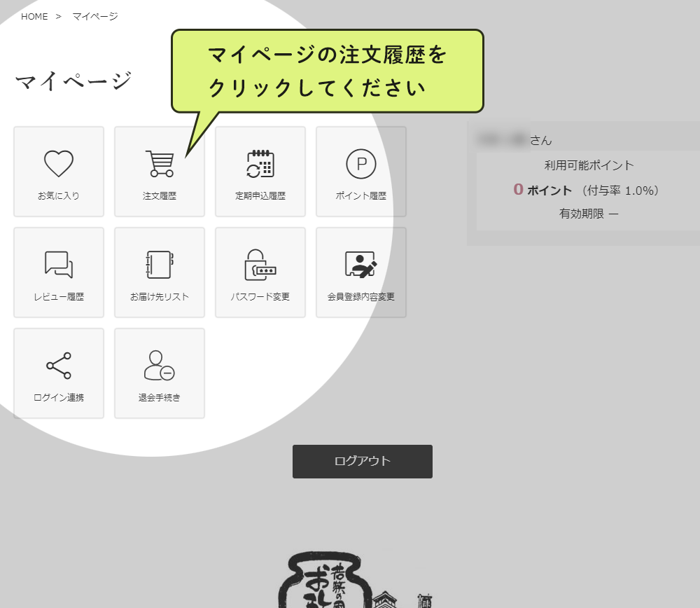
Task: Click the green instruction speech balloon
Action: [327, 70]
